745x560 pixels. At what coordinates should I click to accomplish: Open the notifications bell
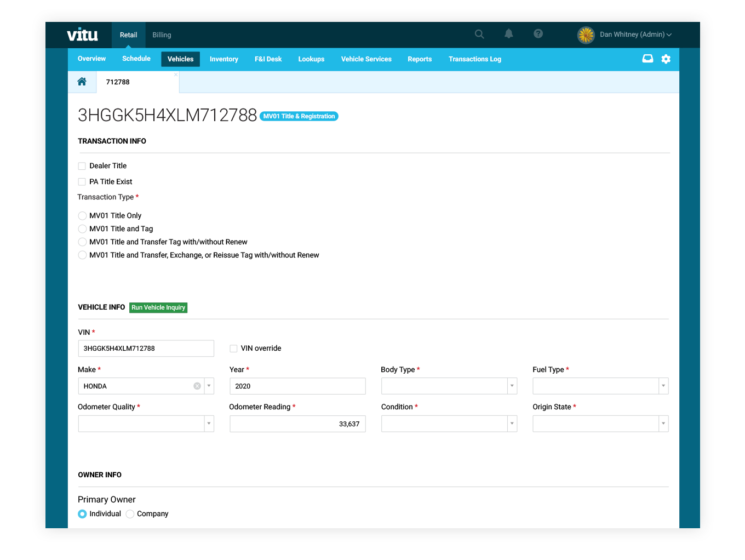(x=509, y=34)
